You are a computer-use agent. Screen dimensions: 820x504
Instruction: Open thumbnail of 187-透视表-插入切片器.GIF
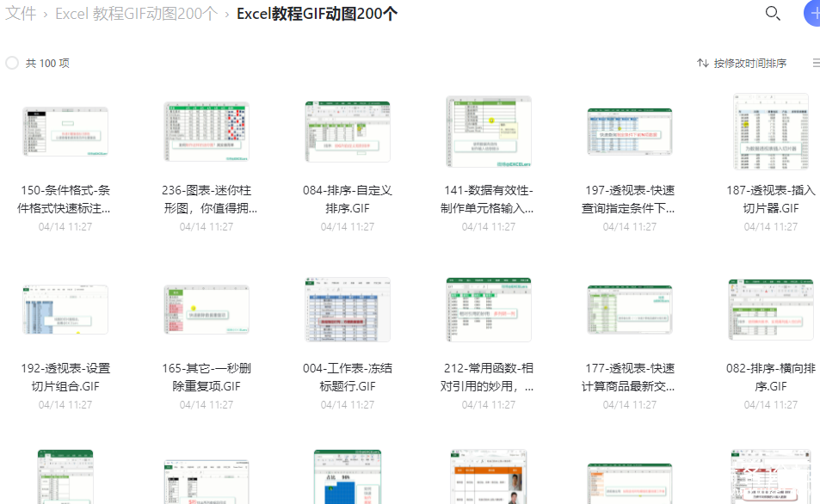click(x=771, y=132)
